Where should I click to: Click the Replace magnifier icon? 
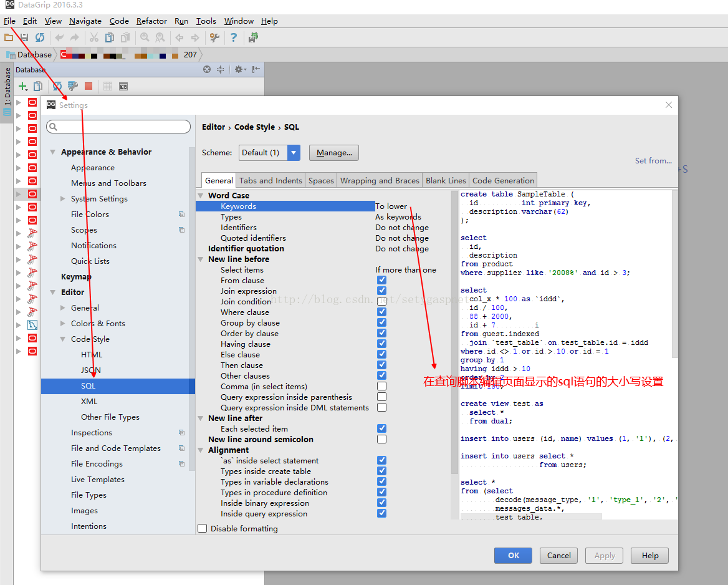tap(160, 37)
